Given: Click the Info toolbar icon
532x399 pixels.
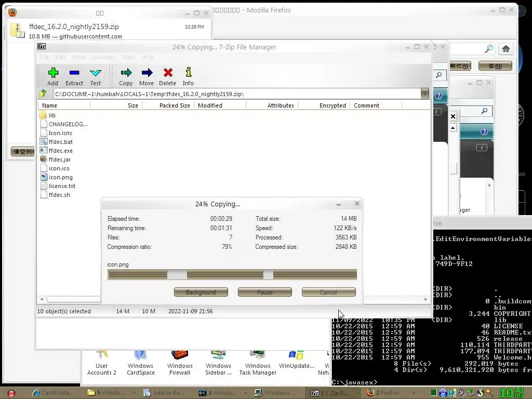Looking at the screenshot, I should click(188, 72).
